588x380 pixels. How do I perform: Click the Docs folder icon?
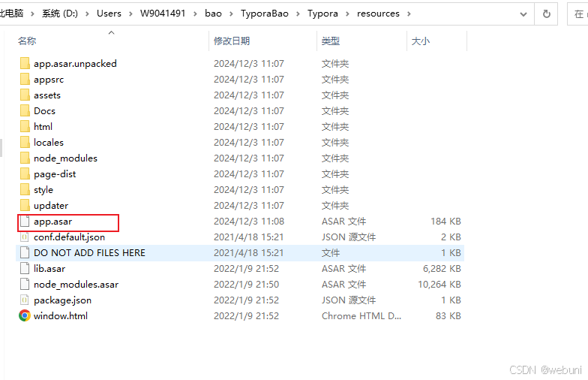coord(25,111)
